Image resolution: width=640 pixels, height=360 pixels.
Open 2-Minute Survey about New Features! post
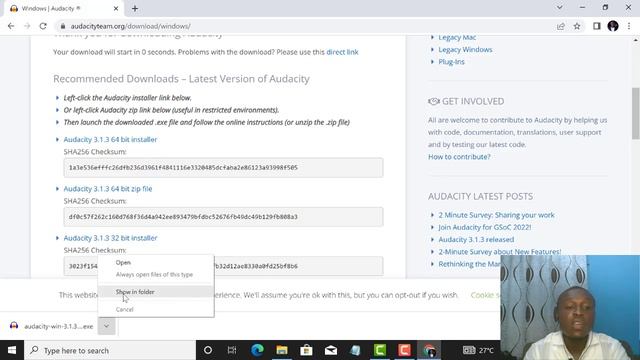click(500, 252)
